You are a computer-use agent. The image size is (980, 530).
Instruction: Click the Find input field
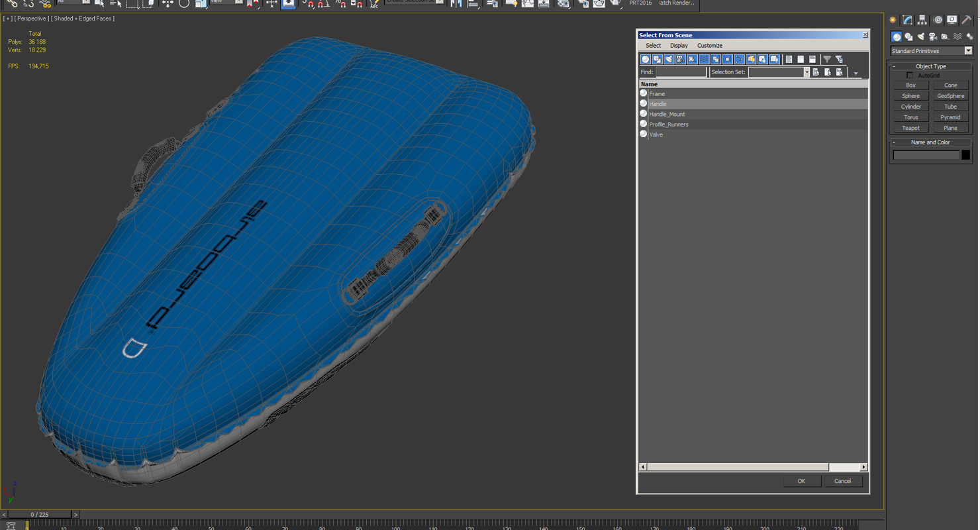click(x=681, y=72)
